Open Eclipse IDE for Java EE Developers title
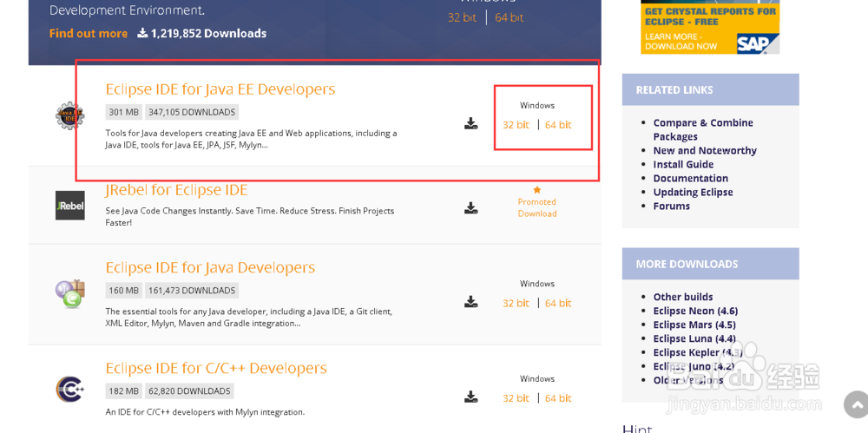This screenshot has width=868, height=433. pyautogui.click(x=220, y=89)
